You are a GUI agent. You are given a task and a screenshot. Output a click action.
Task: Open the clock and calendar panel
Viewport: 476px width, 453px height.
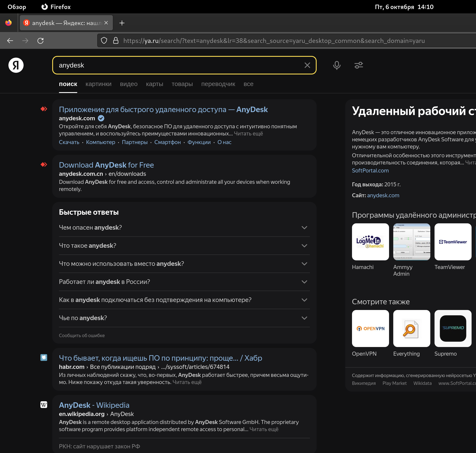pos(404,7)
